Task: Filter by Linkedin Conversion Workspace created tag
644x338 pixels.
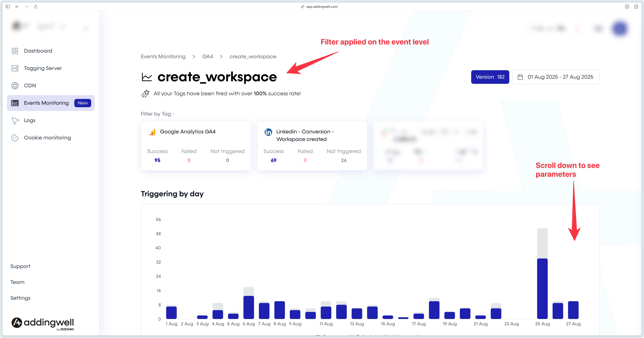Action: pos(312,146)
